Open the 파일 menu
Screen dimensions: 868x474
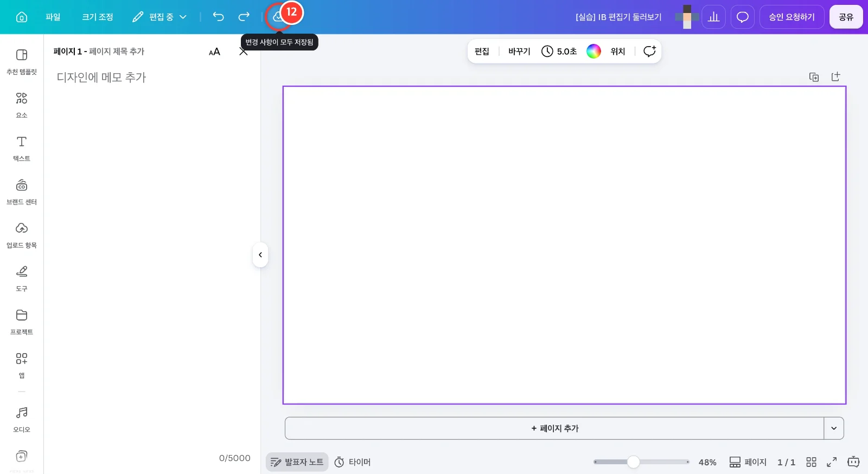pos(53,17)
